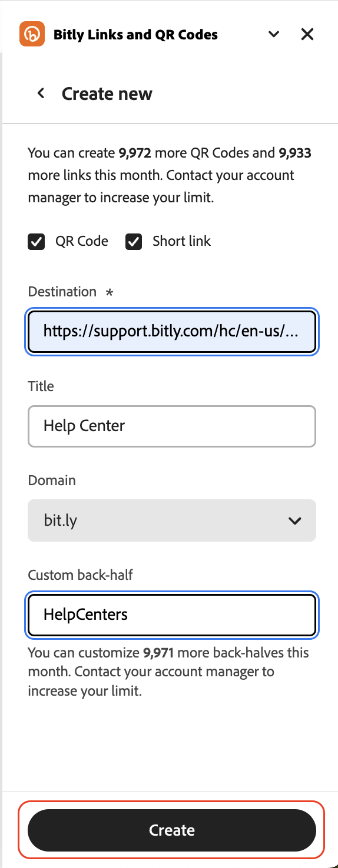Uncheck the QR Code checkbox
The image size is (338, 868).
tap(37, 242)
